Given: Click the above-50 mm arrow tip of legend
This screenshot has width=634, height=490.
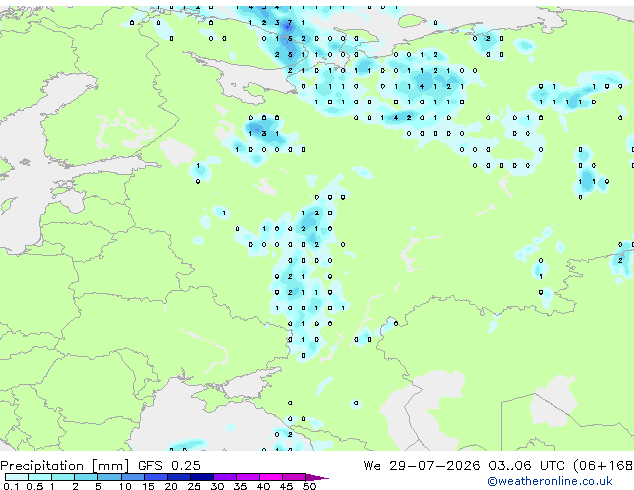Looking at the screenshot, I should pyautogui.click(x=317, y=477).
